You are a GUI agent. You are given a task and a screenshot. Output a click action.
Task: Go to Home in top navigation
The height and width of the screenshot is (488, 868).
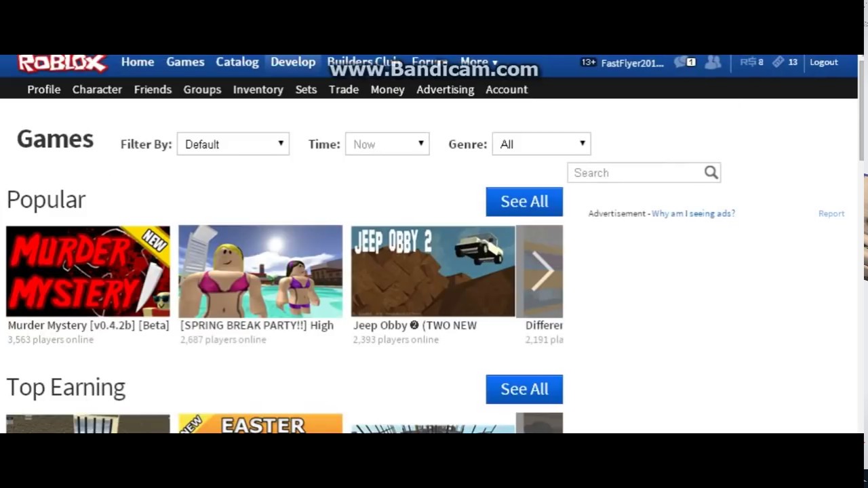point(138,62)
